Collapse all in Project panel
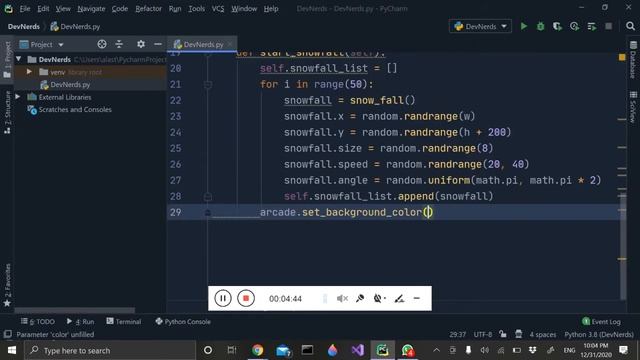Image resolution: width=640 pixels, height=360 pixels. [x=119, y=44]
